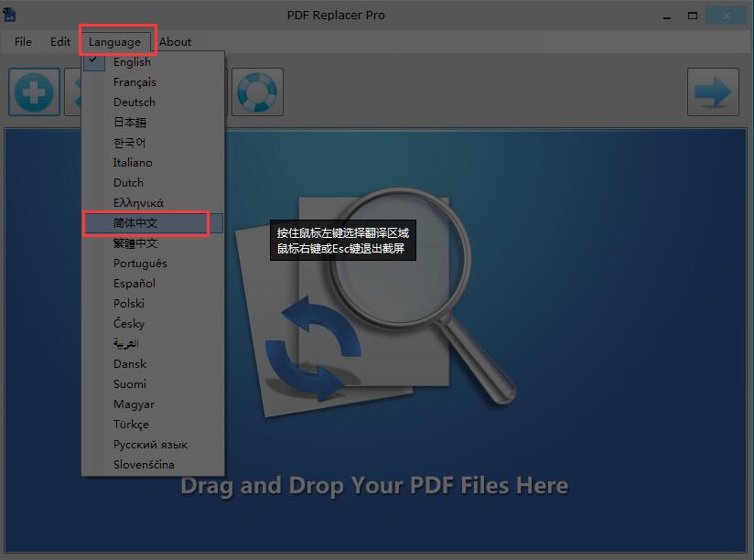The image size is (754, 560).
Task: Minimize the PDF Replacer Pro window
Action: coord(667,16)
